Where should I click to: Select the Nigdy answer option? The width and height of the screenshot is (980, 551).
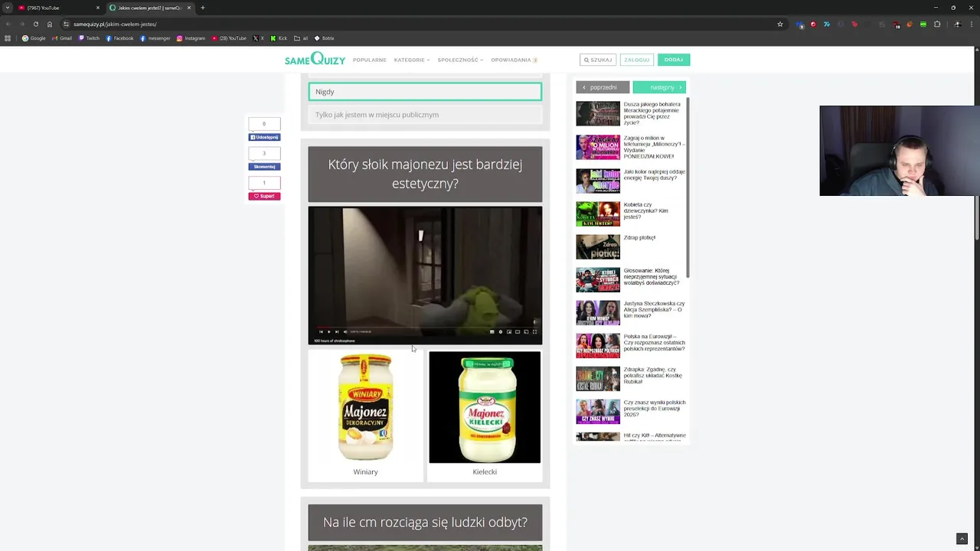click(425, 92)
